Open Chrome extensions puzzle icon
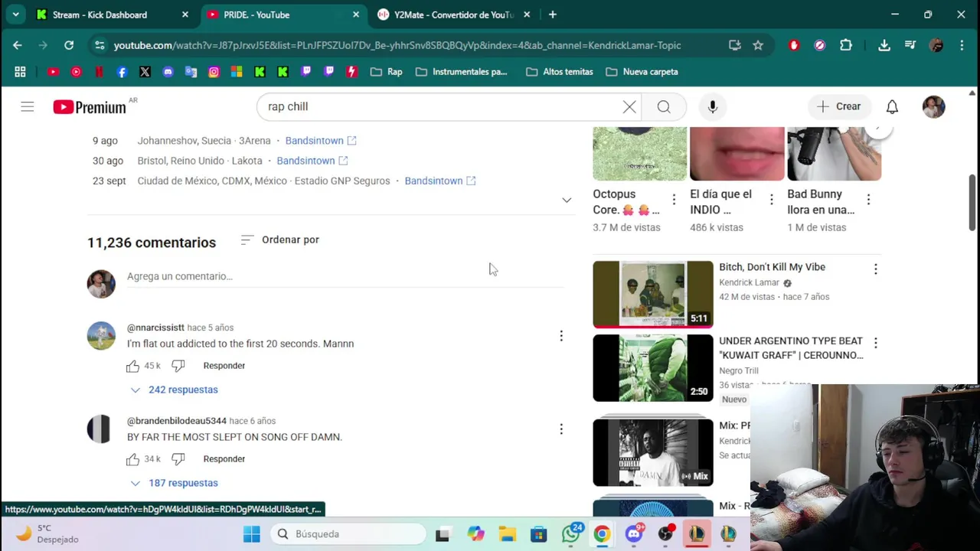Screen dimensions: 980x551 (x=846, y=45)
